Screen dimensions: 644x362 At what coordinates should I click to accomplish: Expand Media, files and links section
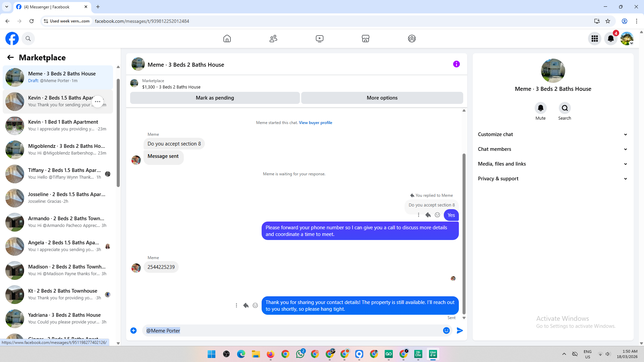(x=553, y=164)
